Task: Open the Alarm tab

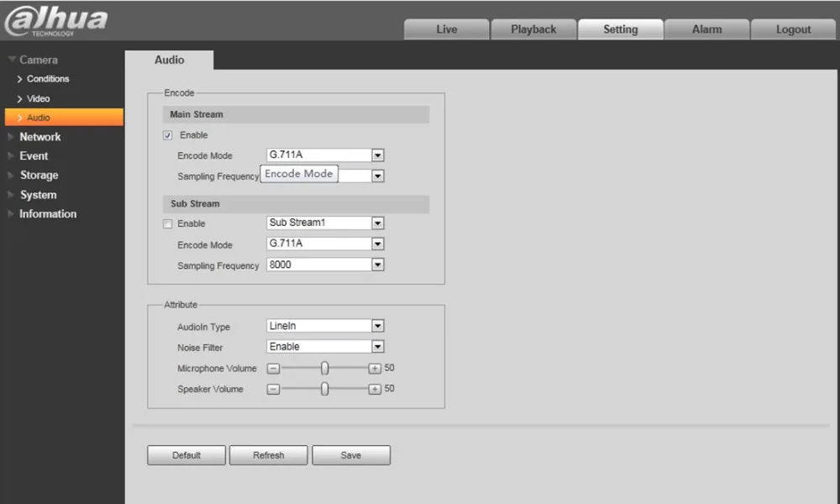Action: (x=706, y=29)
